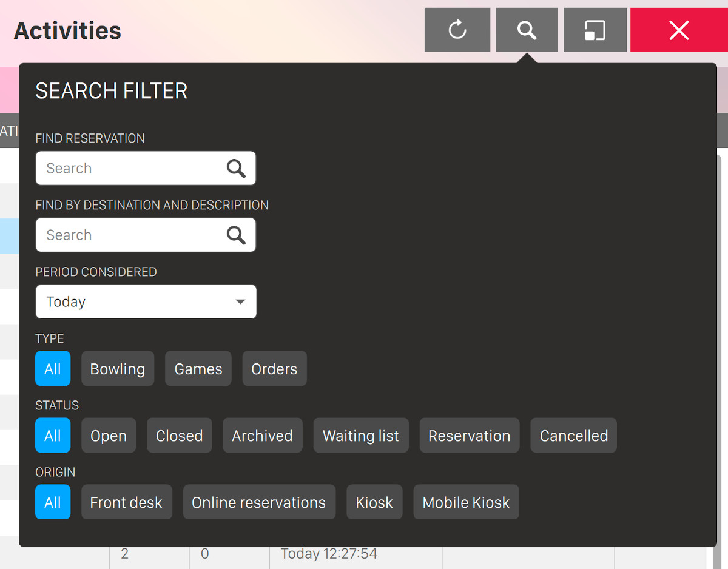The image size is (728, 569).
Task: Select the Archived status filter
Action: [x=262, y=436]
